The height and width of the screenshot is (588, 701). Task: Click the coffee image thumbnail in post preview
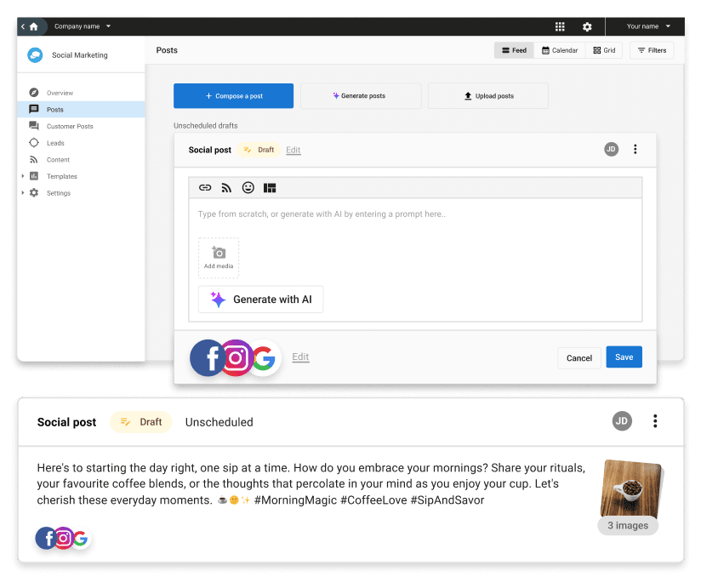click(631, 488)
